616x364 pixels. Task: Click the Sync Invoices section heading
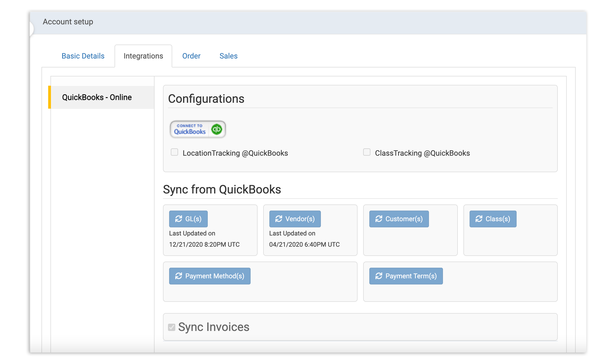click(214, 327)
